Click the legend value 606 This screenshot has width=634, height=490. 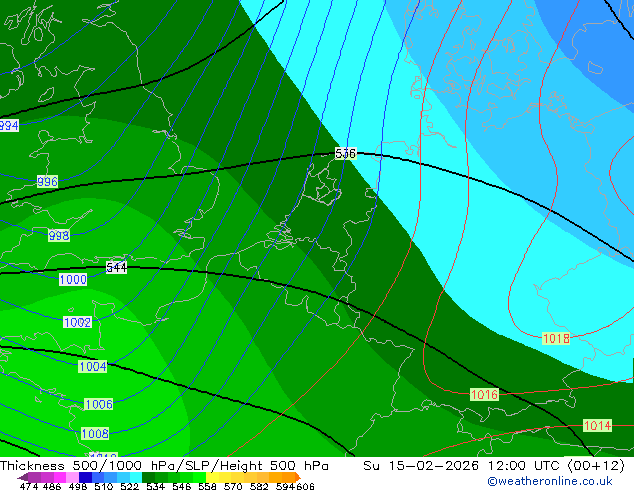click(x=305, y=486)
